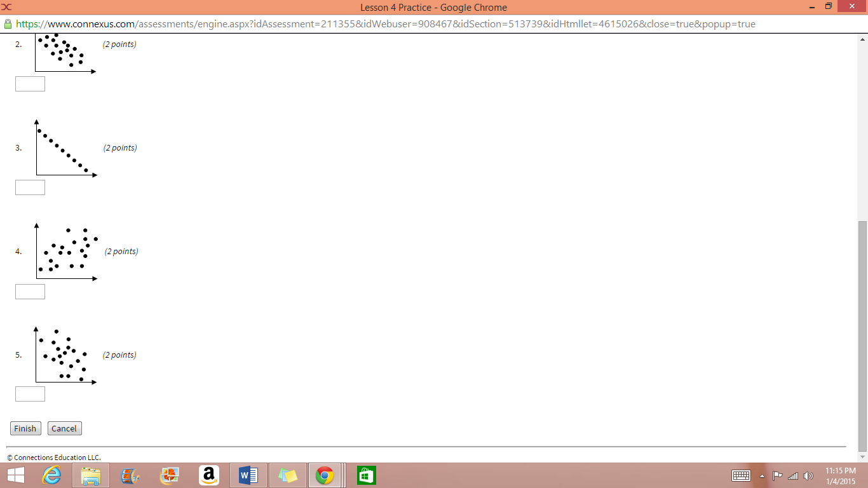Expand hidden icons in the system tray
This screenshot has width=868, height=488.
[763, 476]
